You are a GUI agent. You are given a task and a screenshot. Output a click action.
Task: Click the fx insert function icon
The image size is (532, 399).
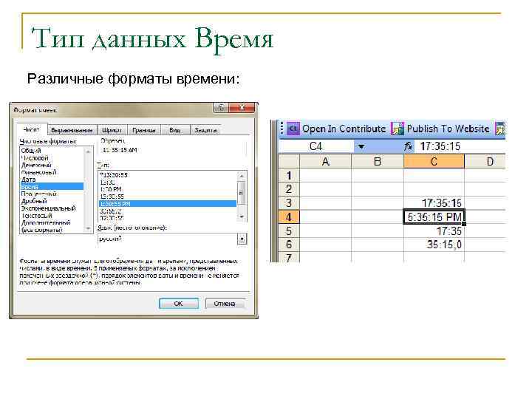pyautogui.click(x=408, y=146)
